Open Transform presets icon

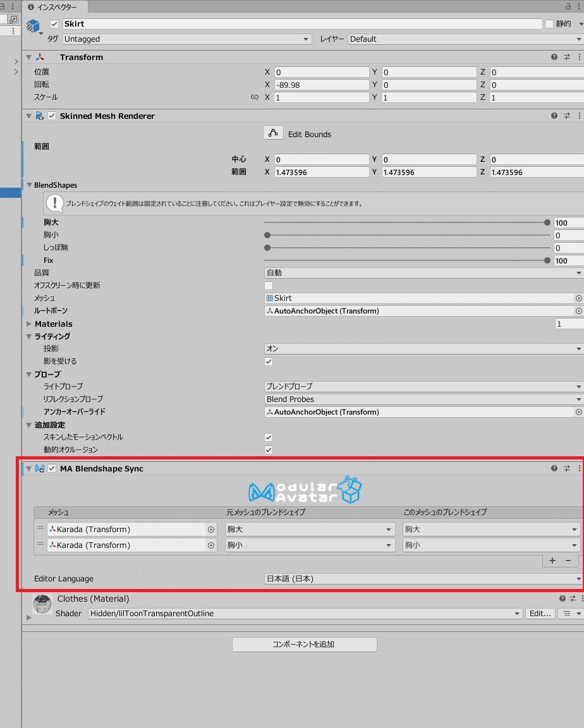(567, 57)
